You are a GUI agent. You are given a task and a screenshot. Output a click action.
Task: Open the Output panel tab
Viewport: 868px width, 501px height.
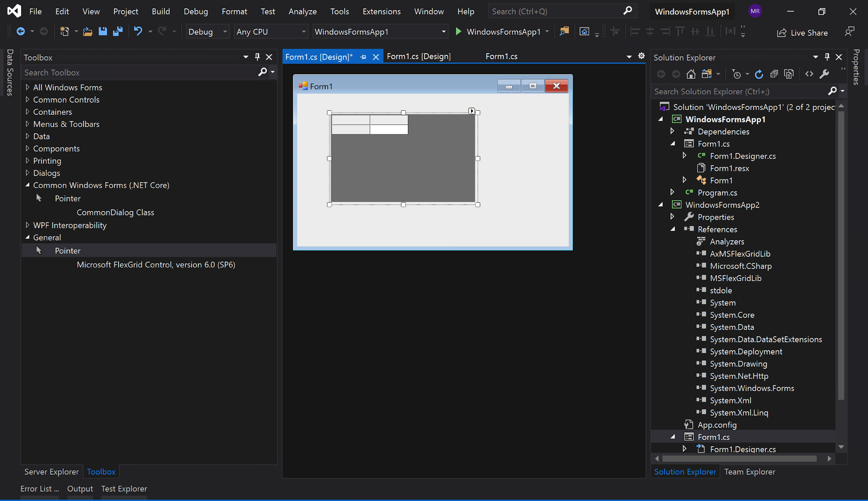(80, 489)
